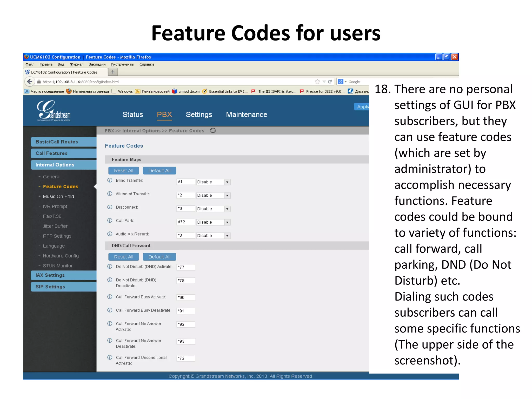Click the refresh icon beside Feature Codes breadcrumb
This screenshot has width=532, height=399.
point(213,130)
